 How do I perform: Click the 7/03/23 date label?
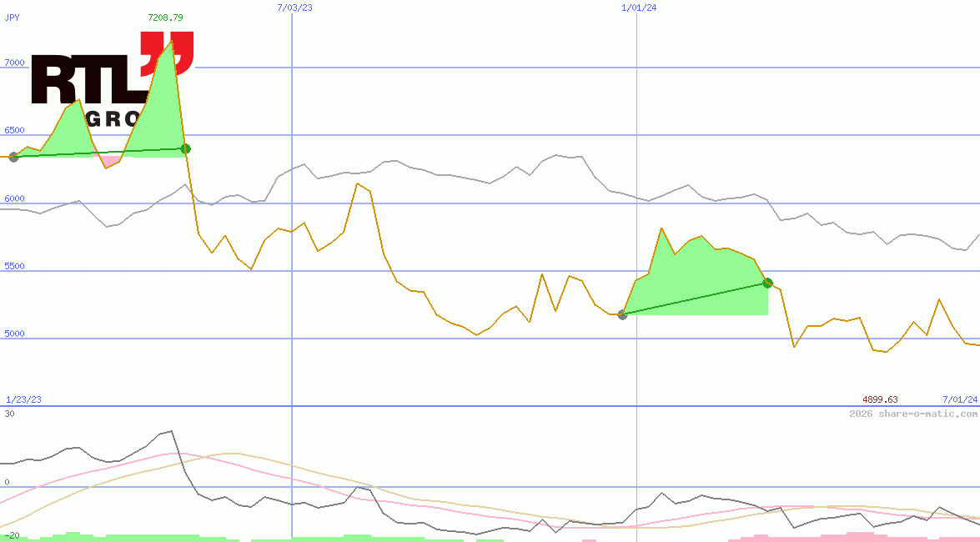coord(294,8)
